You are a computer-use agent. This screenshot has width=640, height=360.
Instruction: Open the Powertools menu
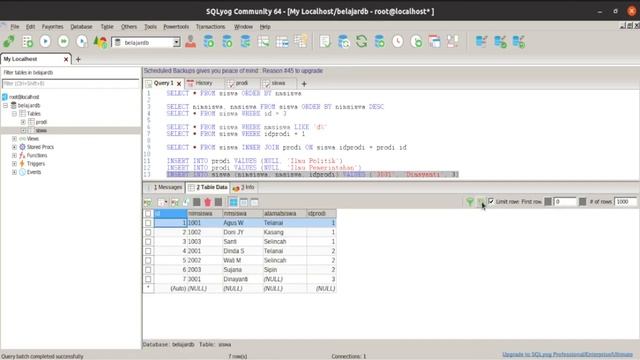176,27
